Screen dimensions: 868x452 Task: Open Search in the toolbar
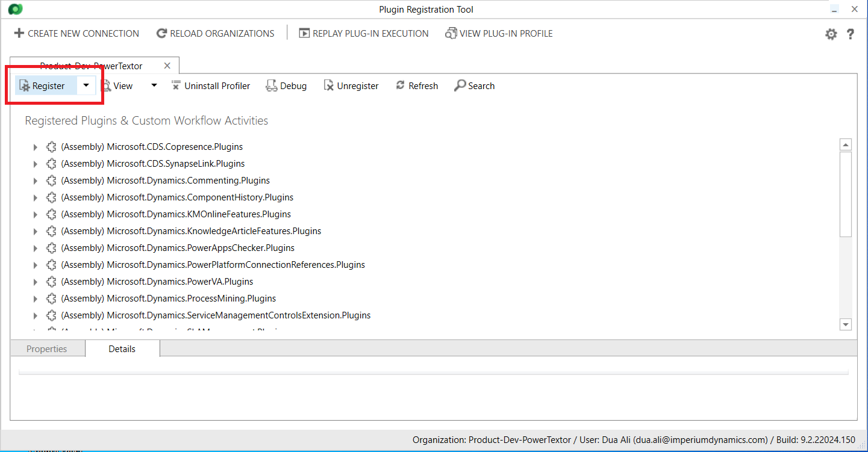click(x=474, y=86)
